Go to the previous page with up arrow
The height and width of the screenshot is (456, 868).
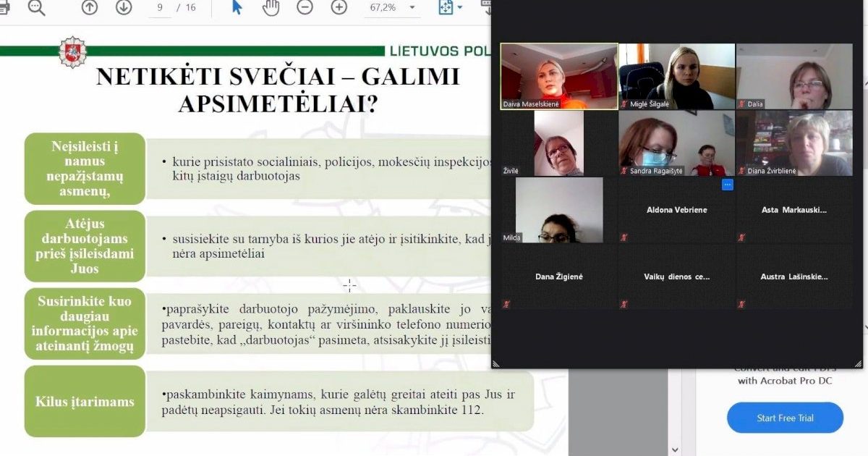90,7
